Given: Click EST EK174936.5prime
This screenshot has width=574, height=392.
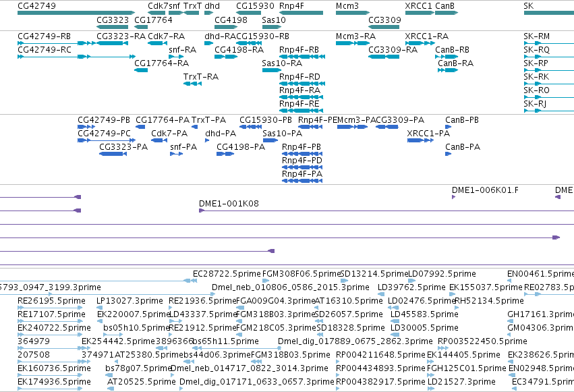Looking at the screenshot, I should coord(50,389).
